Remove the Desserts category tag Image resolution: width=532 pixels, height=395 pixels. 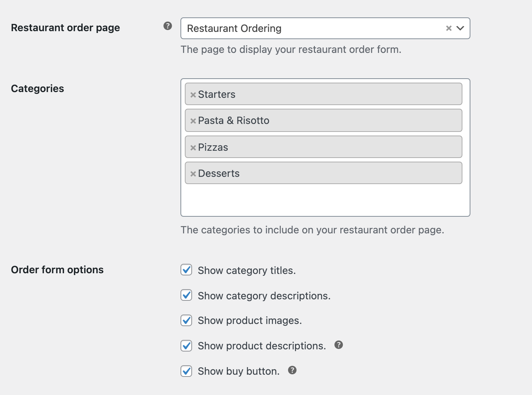point(193,173)
